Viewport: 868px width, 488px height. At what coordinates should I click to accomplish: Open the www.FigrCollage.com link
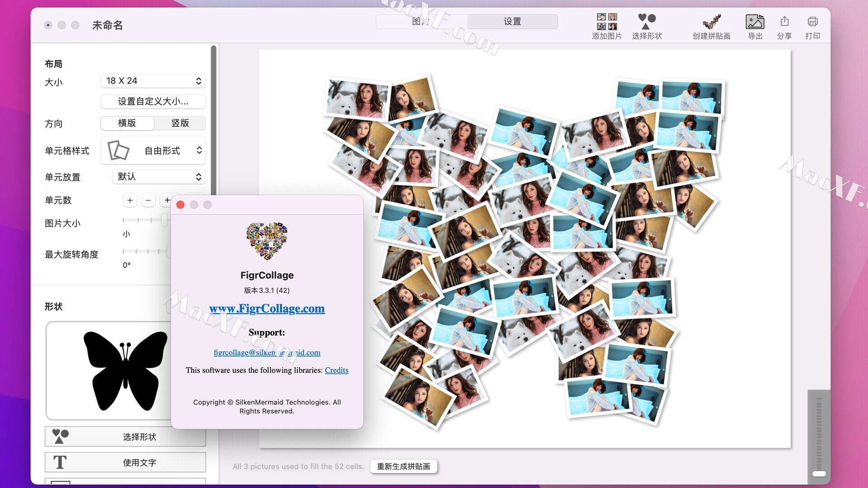[x=267, y=309]
